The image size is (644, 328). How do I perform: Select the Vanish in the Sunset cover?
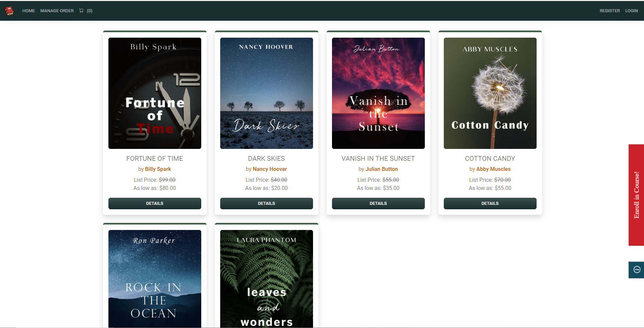[378, 93]
